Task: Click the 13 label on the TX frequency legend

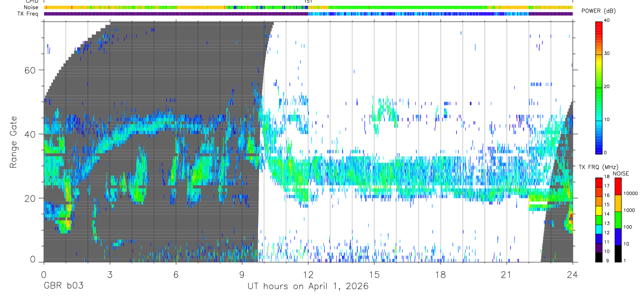Action: tap(607, 223)
